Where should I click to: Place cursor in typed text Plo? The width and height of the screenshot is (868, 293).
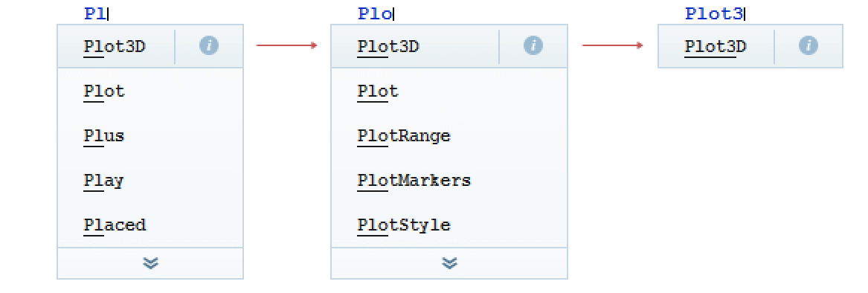(x=375, y=14)
